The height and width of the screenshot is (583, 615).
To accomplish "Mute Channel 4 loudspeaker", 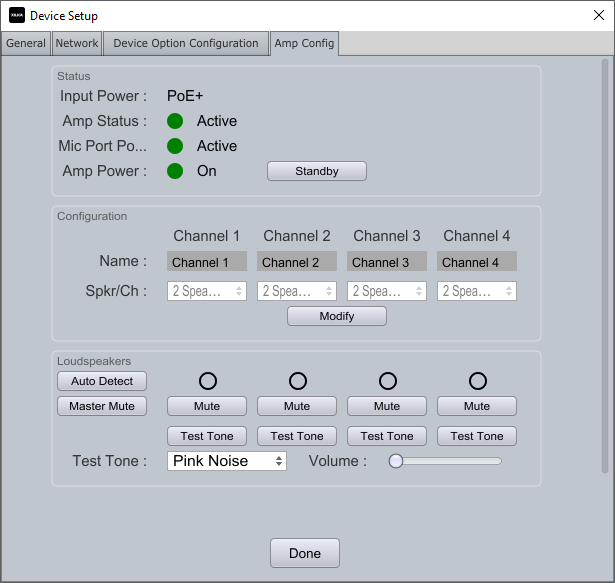I will tap(477, 406).
